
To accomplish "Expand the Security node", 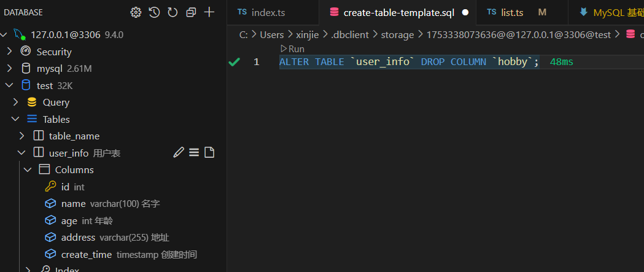I will point(10,52).
